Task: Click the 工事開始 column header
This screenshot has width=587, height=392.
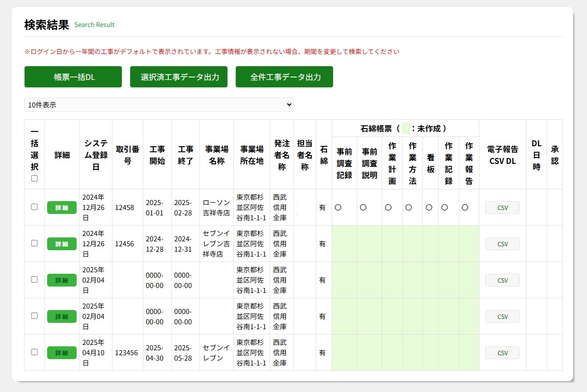Action: click(x=157, y=155)
